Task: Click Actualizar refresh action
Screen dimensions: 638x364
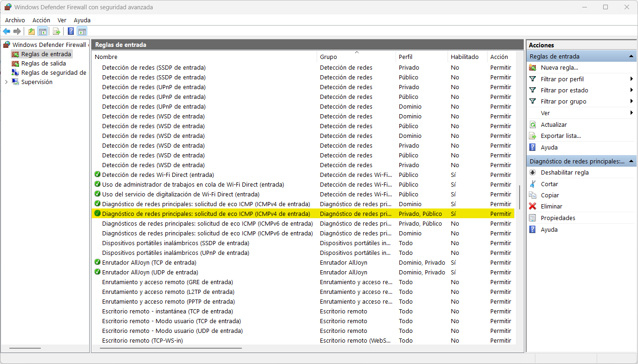Action: [553, 124]
